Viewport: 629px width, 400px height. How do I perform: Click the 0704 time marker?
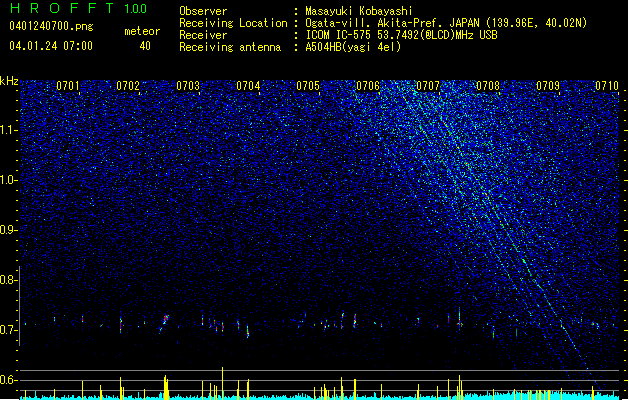(x=248, y=86)
